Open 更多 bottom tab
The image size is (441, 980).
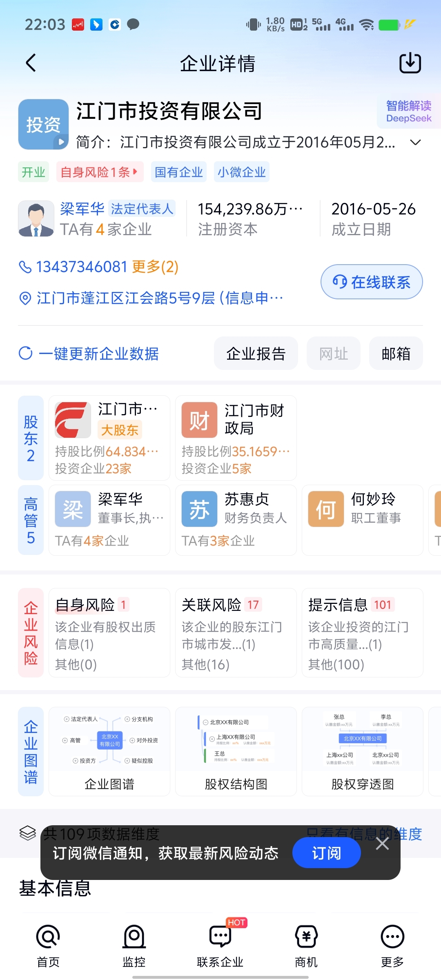click(392, 947)
